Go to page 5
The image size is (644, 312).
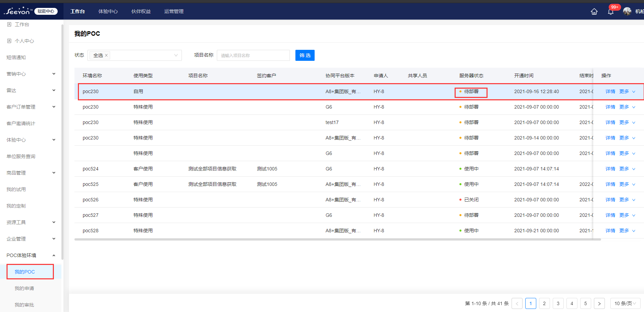[x=586, y=303]
